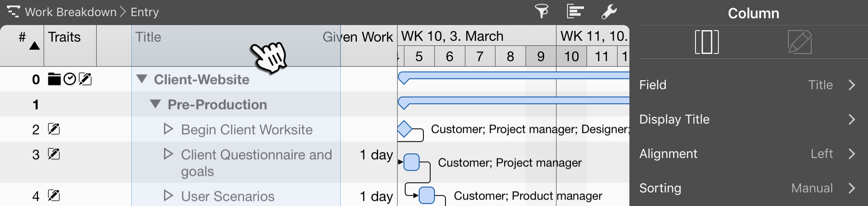Select the column layout tab icon

pyautogui.click(x=707, y=42)
